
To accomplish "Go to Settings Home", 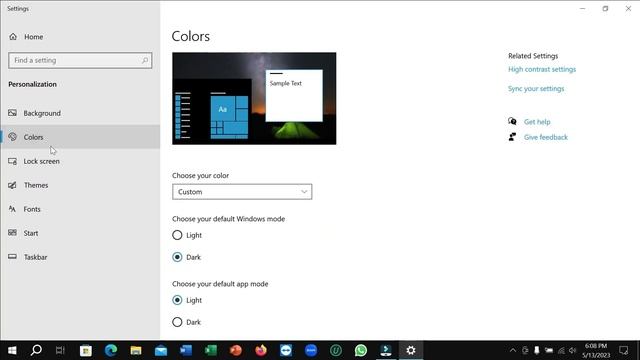I will (x=26, y=37).
